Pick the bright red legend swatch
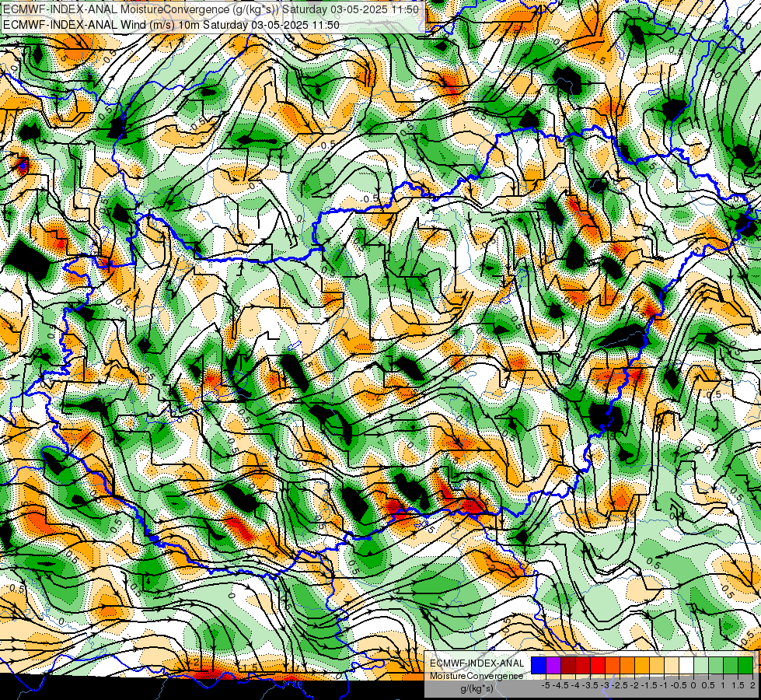This screenshot has width=761, height=700. point(598,665)
